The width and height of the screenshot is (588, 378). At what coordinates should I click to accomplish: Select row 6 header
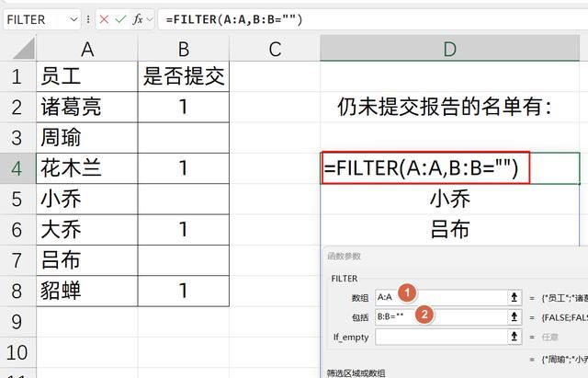coord(17,230)
